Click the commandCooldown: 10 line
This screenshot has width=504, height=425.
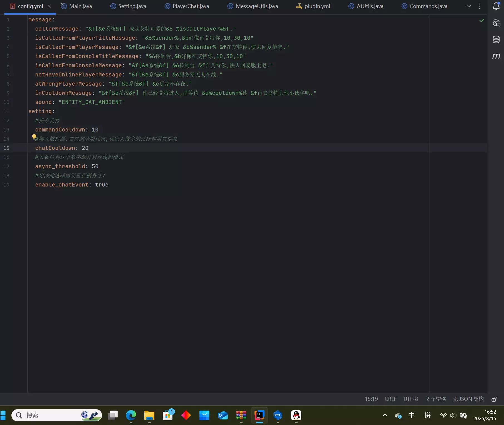[67, 130]
